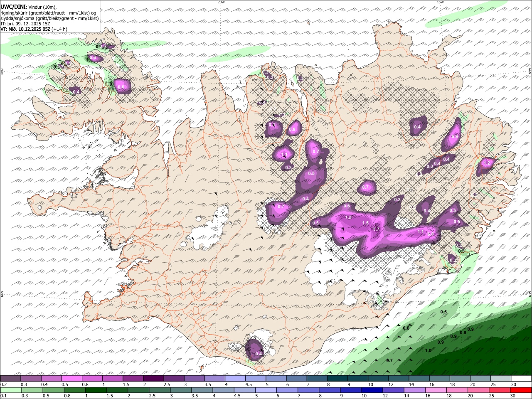Click the 'IT: þri. 09. 12. 2025 15Z' line
This screenshot has height=399, width=532.
(25, 24)
